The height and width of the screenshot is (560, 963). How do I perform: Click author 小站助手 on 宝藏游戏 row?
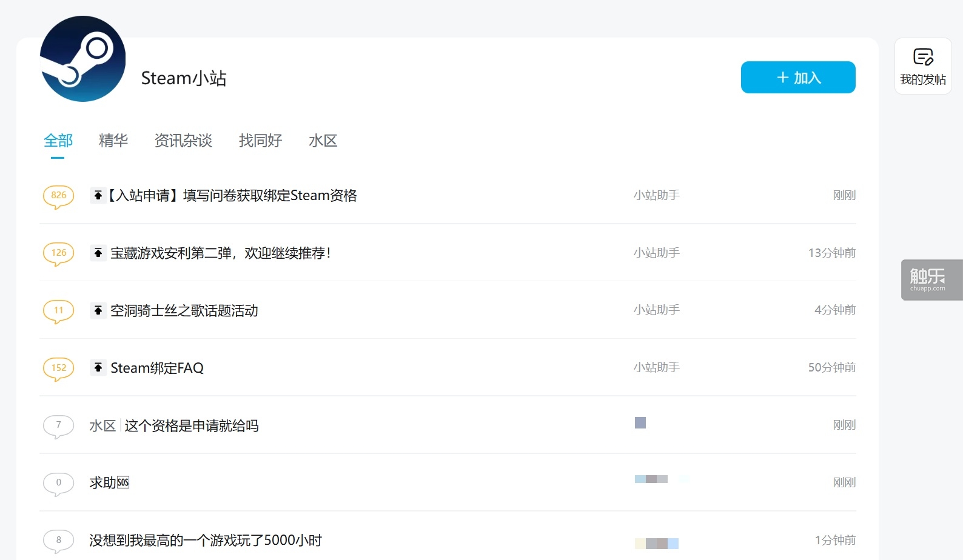[x=657, y=253]
